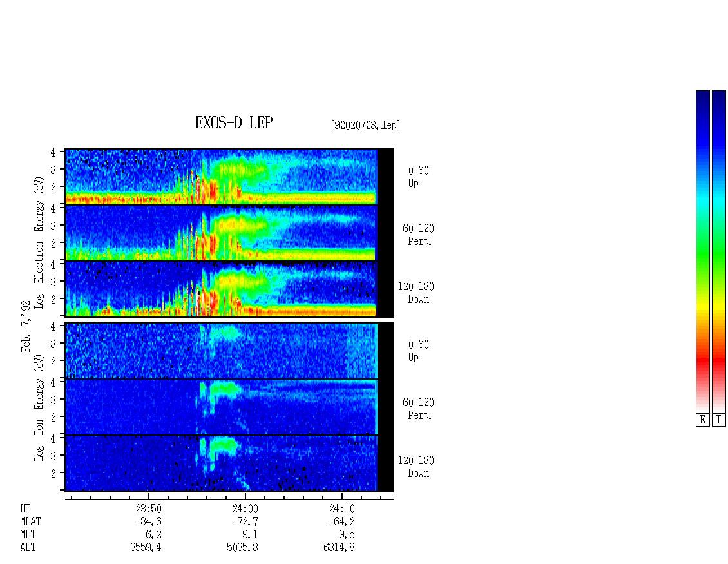Click the time axis tick above 23:50
This screenshot has width=728, height=564.
(x=149, y=496)
